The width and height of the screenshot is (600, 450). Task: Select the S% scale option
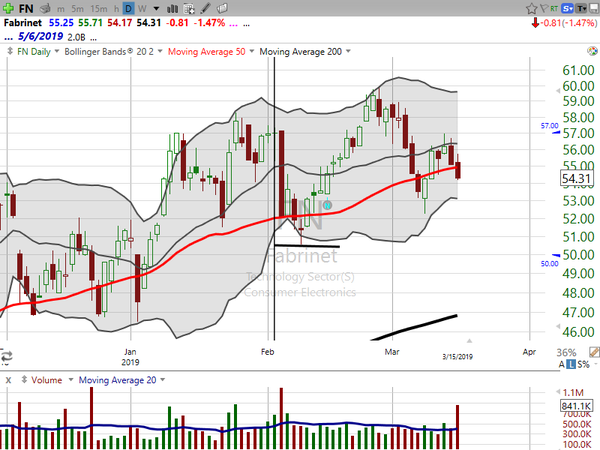583,364
